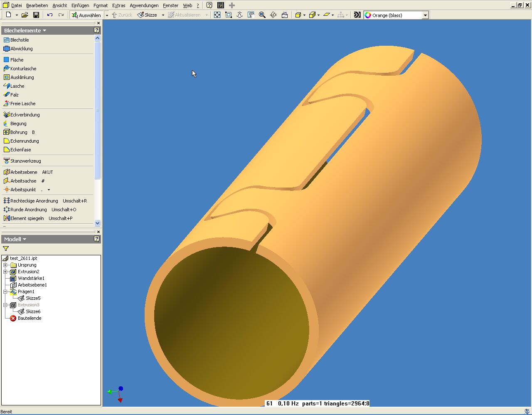This screenshot has height=415, width=532.
Task: Select Skizze5 in the model tree
Action: point(33,298)
